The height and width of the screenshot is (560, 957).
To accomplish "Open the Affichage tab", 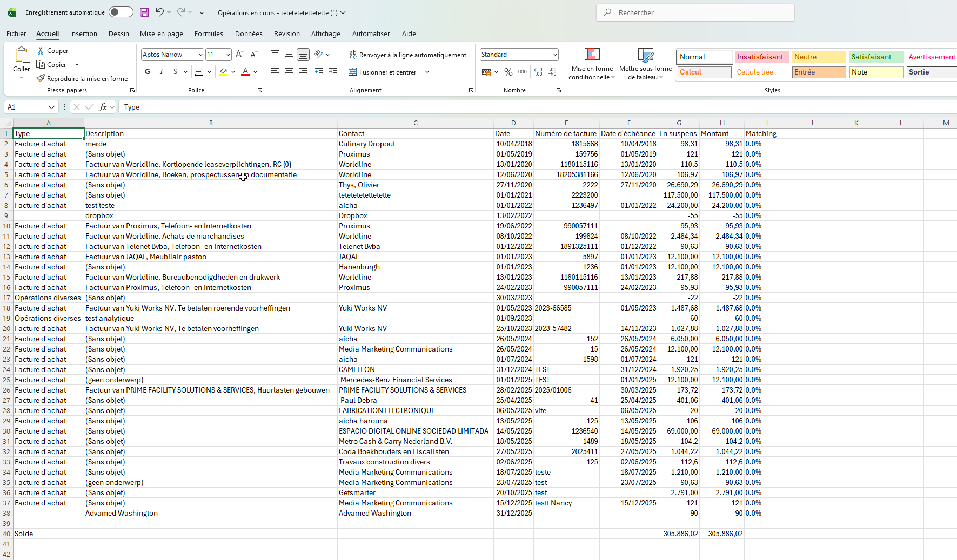I will pos(326,33).
